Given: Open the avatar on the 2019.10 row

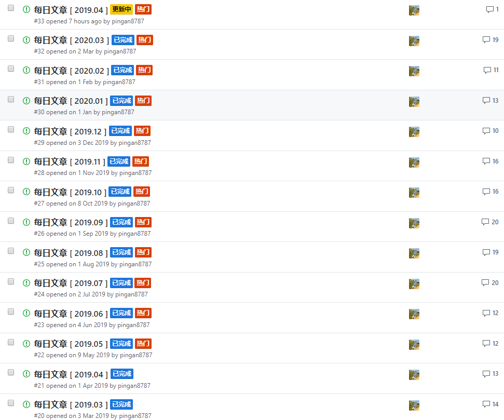Looking at the screenshot, I should click(x=414, y=193).
